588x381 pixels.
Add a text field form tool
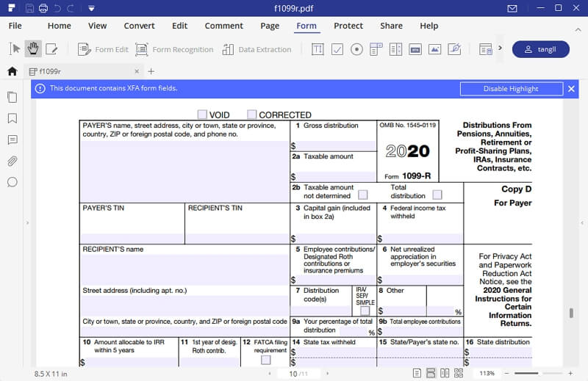[318, 49]
